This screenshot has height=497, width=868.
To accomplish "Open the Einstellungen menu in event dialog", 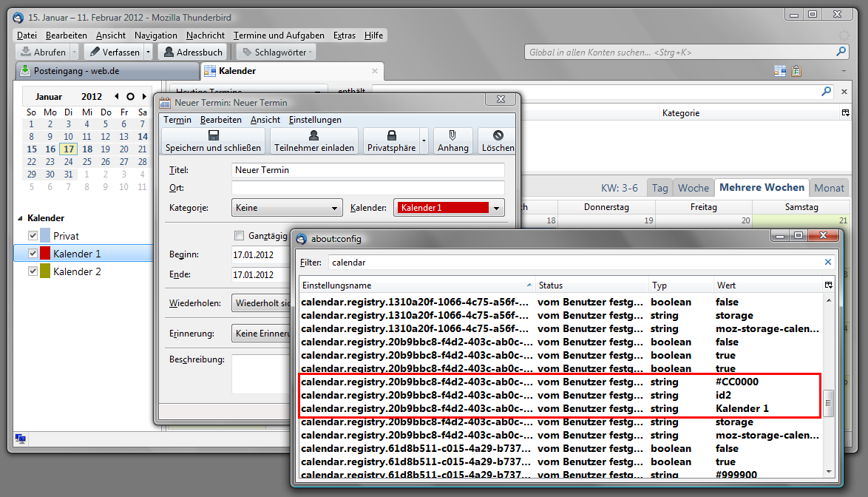I will pyautogui.click(x=315, y=120).
